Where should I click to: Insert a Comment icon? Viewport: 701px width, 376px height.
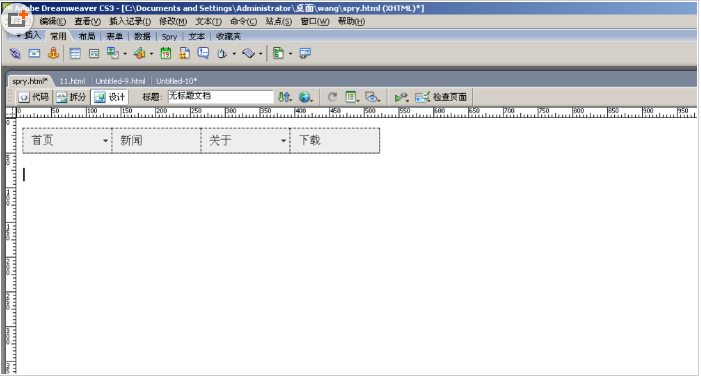coord(203,53)
